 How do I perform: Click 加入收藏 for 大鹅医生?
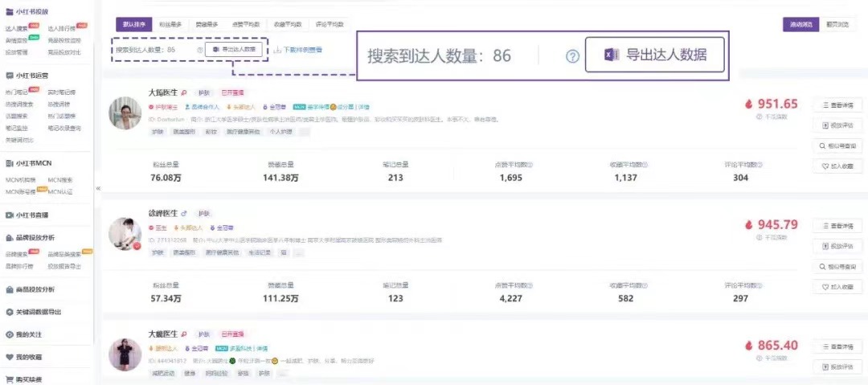tap(837, 166)
